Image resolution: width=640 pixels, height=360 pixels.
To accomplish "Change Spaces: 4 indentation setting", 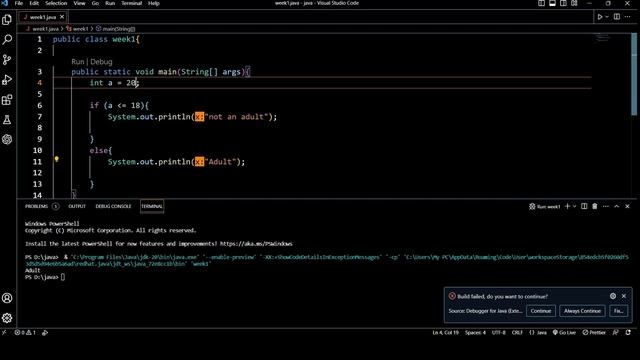I will point(475,333).
